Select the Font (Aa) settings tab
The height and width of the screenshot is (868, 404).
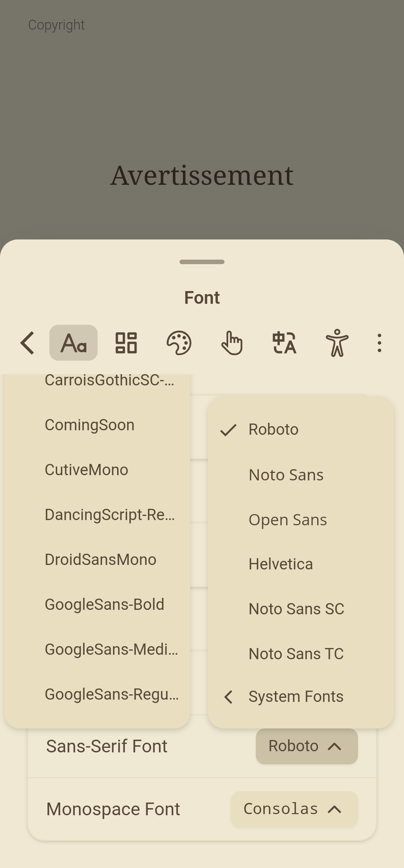[x=73, y=343]
